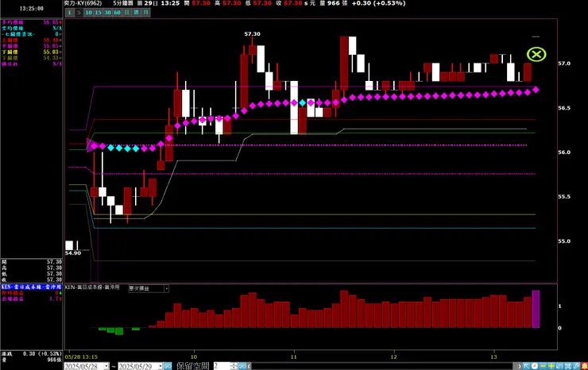This screenshot has width=588, height=370.
Task: Select the 空均價線 N/A row
Action: 32,28
